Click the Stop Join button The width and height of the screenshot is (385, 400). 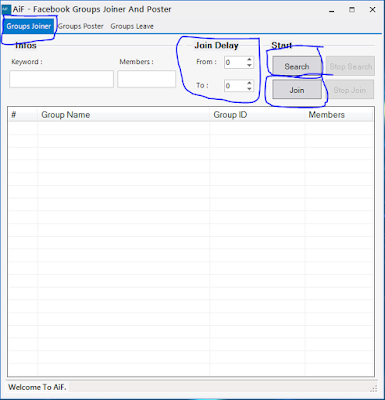(x=349, y=90)
